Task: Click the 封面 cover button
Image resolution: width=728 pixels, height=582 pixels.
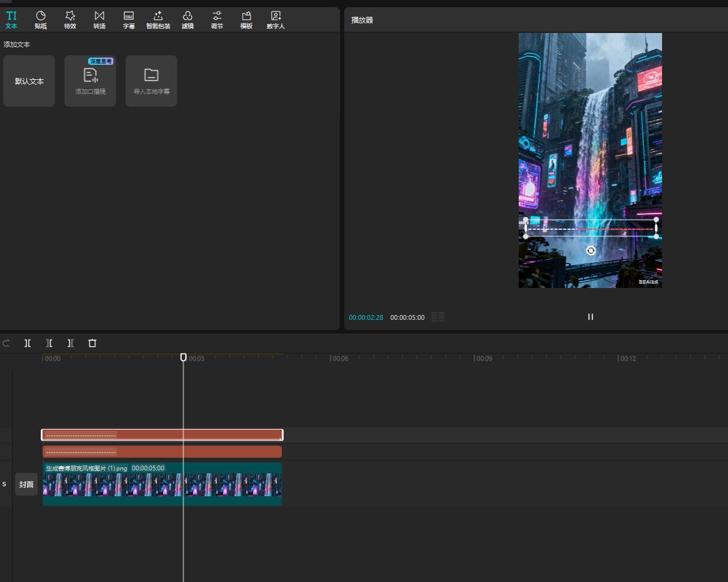Action: (x=26, y=484)
